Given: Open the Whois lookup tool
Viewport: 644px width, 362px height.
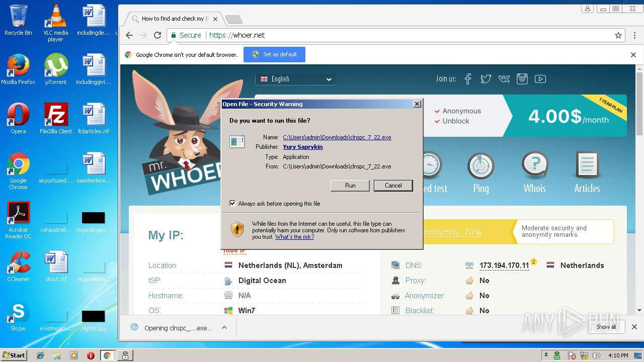Looking at the screenshot, I should (534, 173).
